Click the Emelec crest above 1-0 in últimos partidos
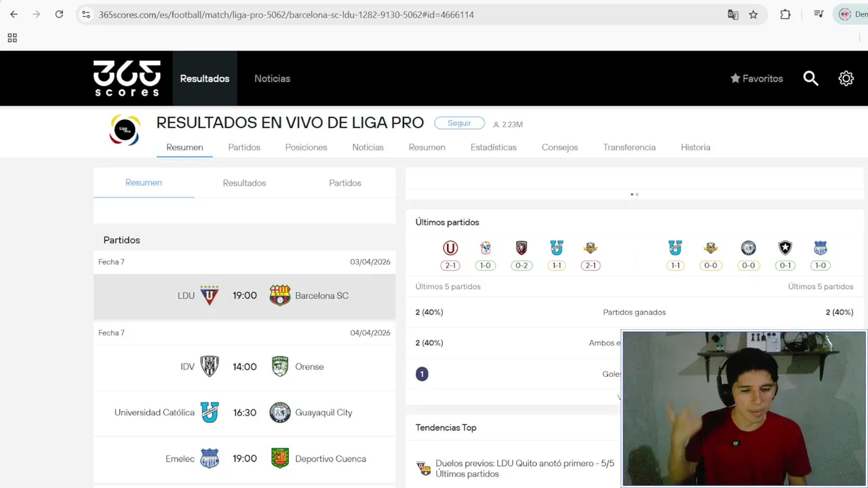 pos(821,248)
